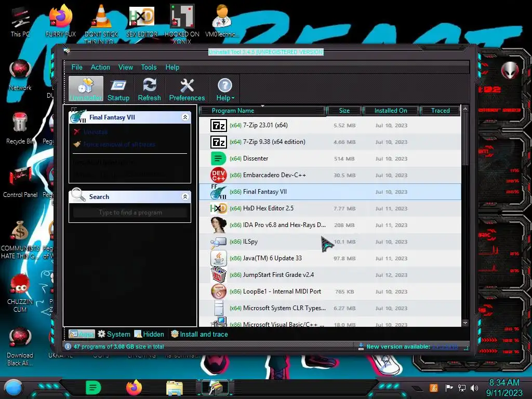Open Download Black Ali... desktop icon
Viewport: 532px width, 399px height.
[20, 347]
